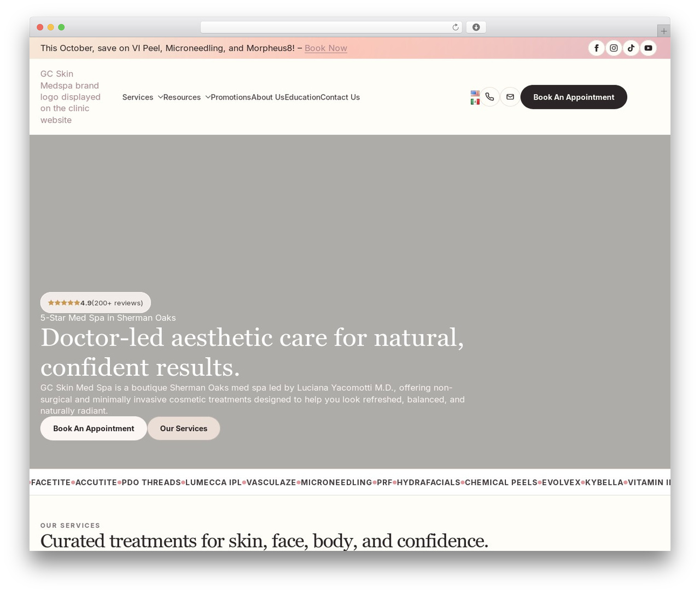Viewport: 700px width, 593px height.
Task: Select EVOLVEX in the treatment ticker
Action: [x=561, y=482]
